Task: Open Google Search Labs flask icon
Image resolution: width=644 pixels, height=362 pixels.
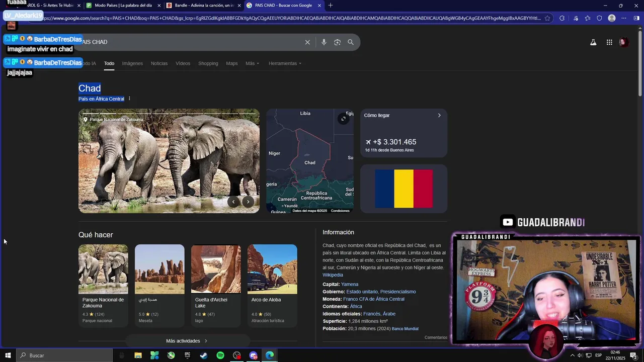Action: (593, 42)
